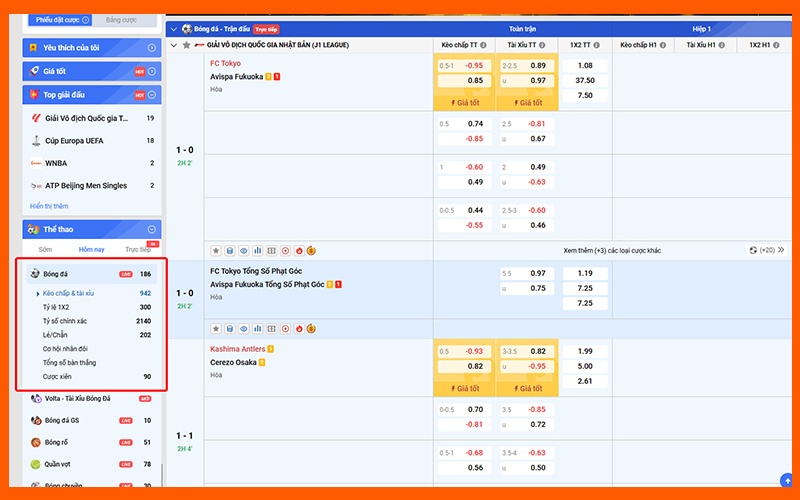Expand the Yêu thích của tôi panel
The image size is (800, 500).
point(152,47)
